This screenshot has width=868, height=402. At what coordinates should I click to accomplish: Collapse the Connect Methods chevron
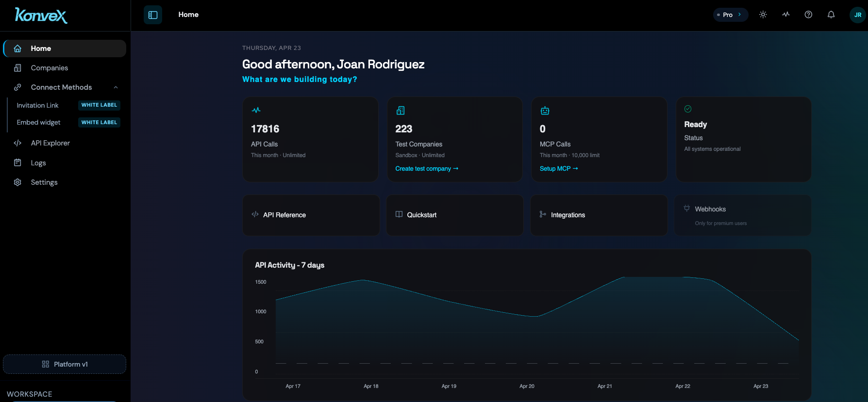tap(116, 87)
